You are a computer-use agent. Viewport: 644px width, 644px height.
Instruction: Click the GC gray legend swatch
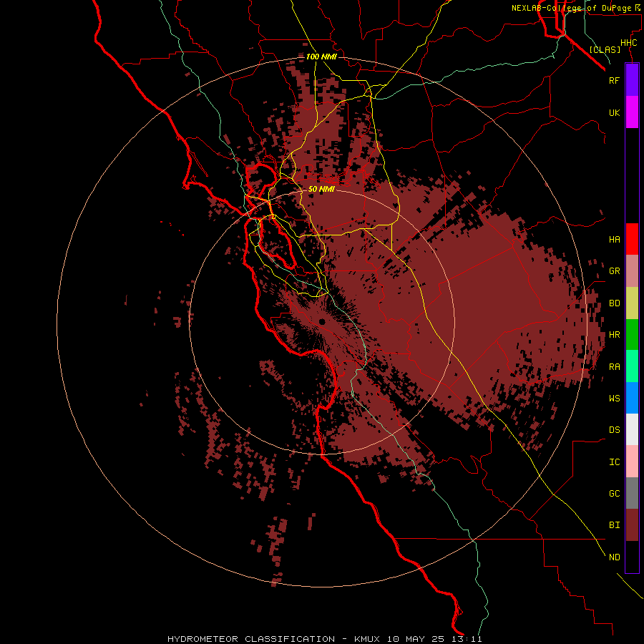tap(632, 493)
